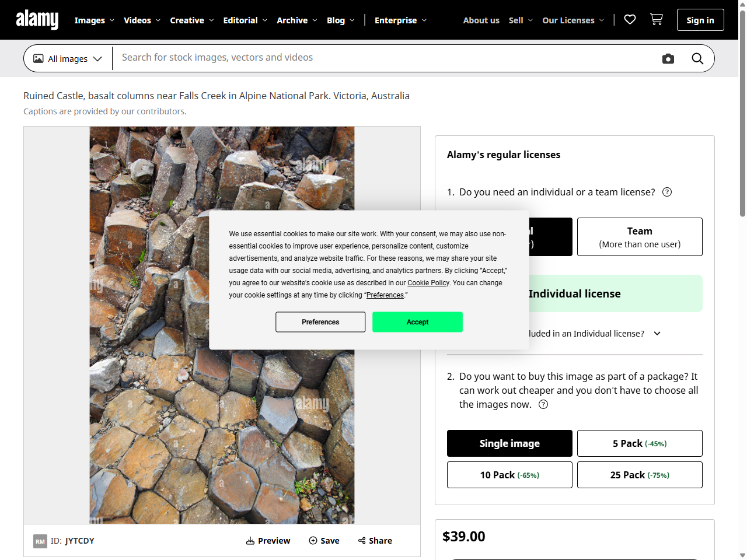Open the shopping cart
Image resolution: width=747 pixels, height=560 pixels.
coord(656,20)
